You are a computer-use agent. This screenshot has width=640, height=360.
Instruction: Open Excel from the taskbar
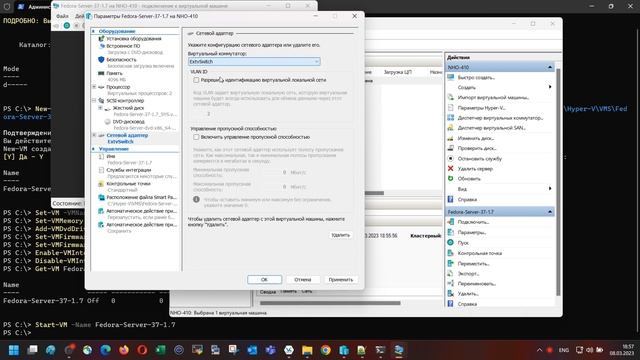point(160,350)
